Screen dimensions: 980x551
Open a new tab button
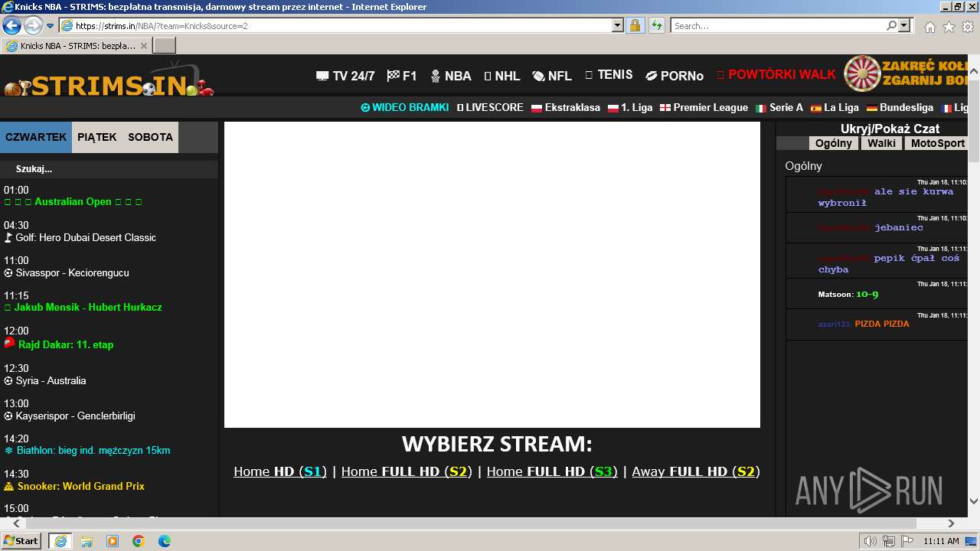tap(165, 45)
